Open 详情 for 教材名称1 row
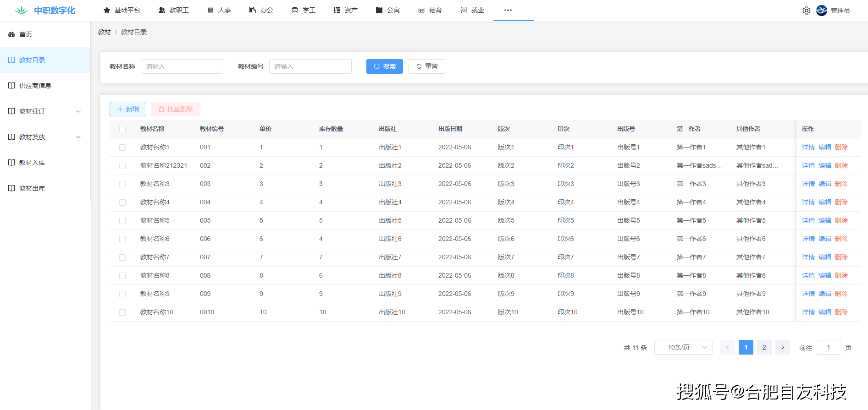 [x=808, y=147]
